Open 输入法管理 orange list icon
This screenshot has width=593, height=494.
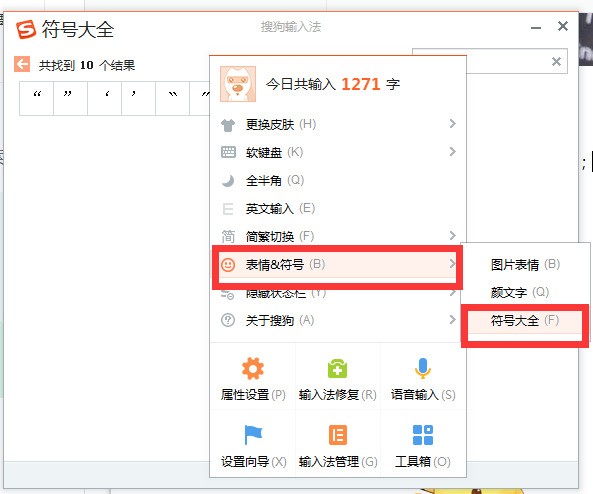click(x=338, y=435)
